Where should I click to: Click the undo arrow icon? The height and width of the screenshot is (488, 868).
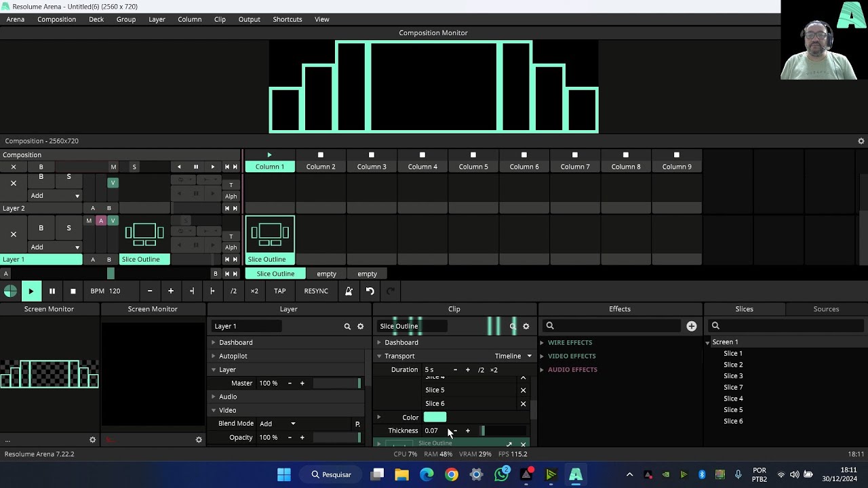point(370,291)
